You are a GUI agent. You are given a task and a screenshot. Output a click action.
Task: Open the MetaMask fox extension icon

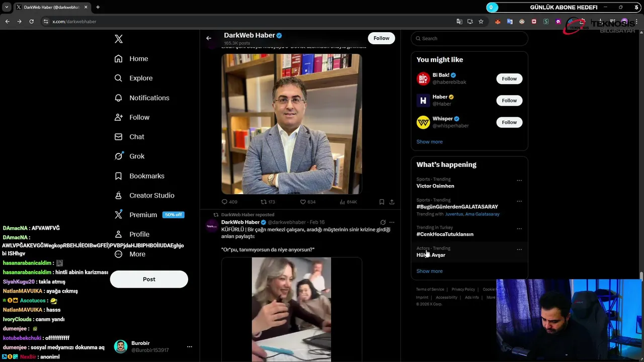pos(498,22)
